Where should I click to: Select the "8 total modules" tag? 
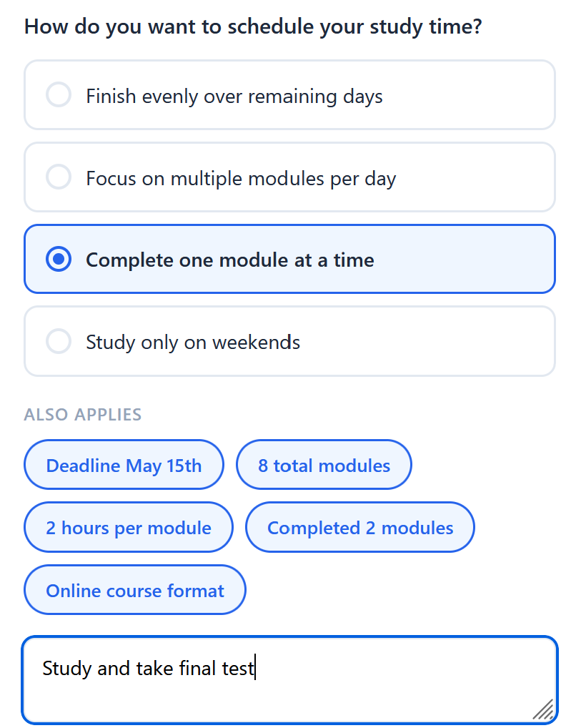(323, 465)
